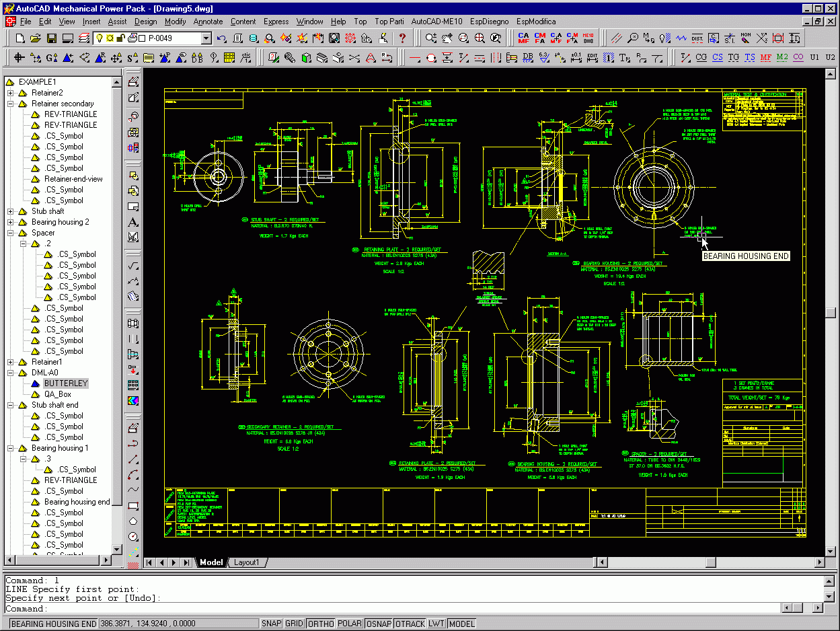
Task: Select the 6.3 surface texture symbol icon
Action: pos(545,57)
